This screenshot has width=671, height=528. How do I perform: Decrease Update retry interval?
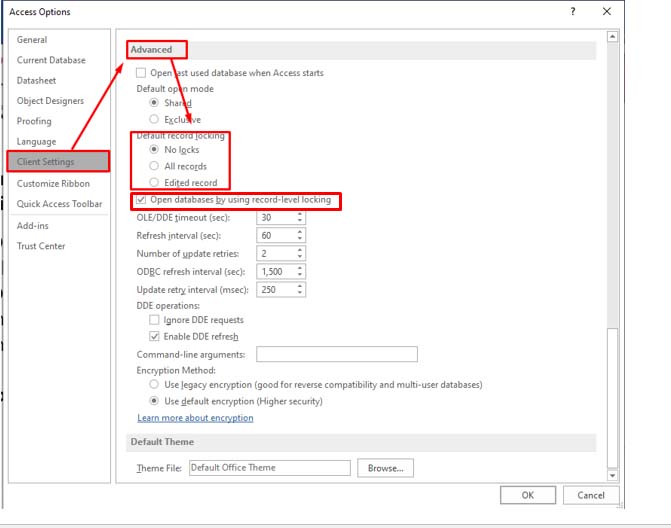[300, 293]
